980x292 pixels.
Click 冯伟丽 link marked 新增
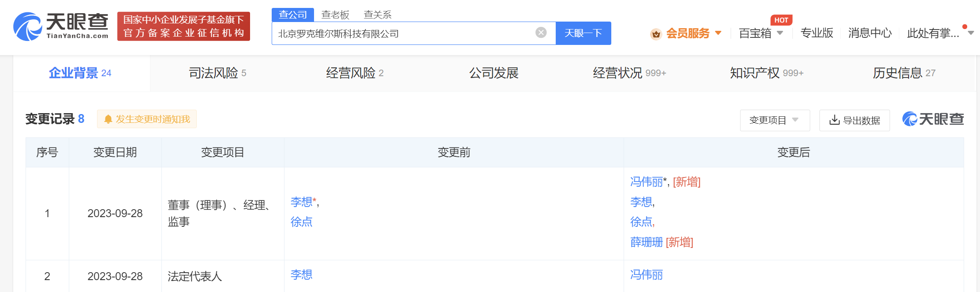[647, 182]
